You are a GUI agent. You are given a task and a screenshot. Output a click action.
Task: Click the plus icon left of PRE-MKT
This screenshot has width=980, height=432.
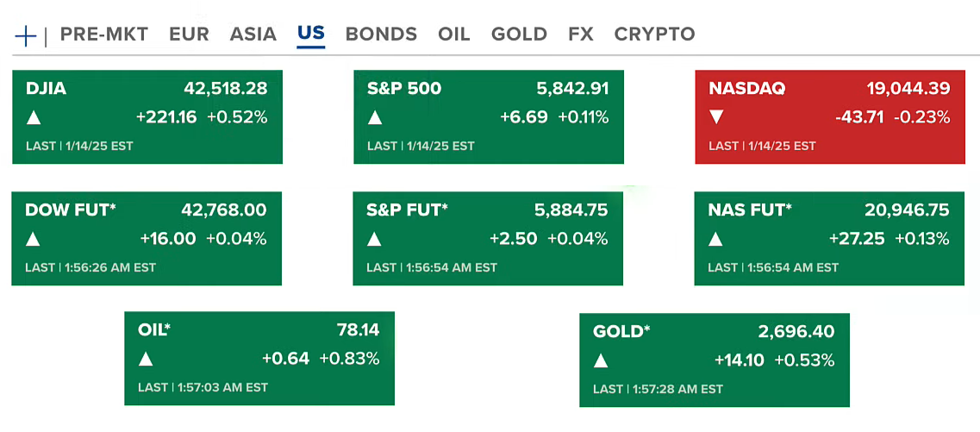pyautogui.click(x=26, y=35)
